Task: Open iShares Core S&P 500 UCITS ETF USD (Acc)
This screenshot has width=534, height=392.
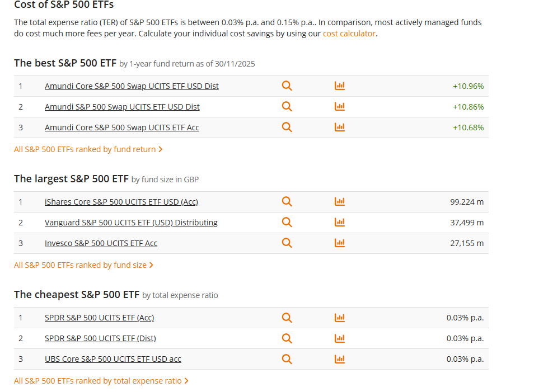Action: (121, 202)
